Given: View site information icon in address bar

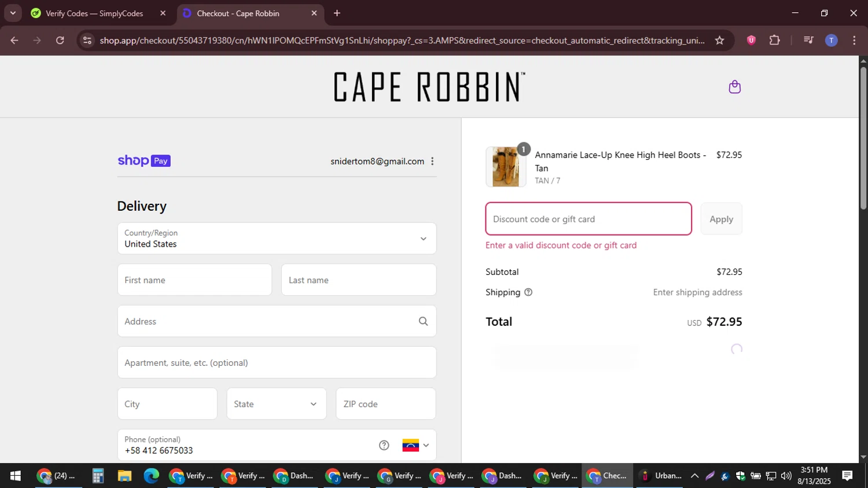Looking at the screenshot, I should (87, 41).
